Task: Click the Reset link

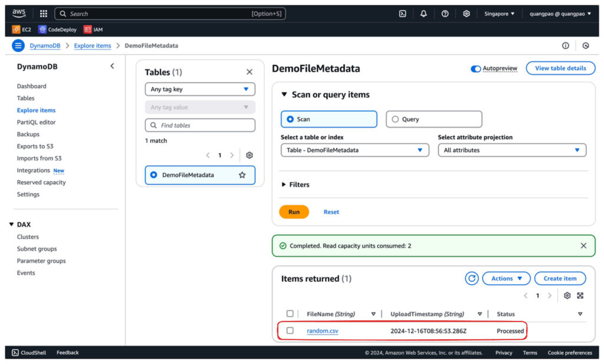Action: point(331,212)
